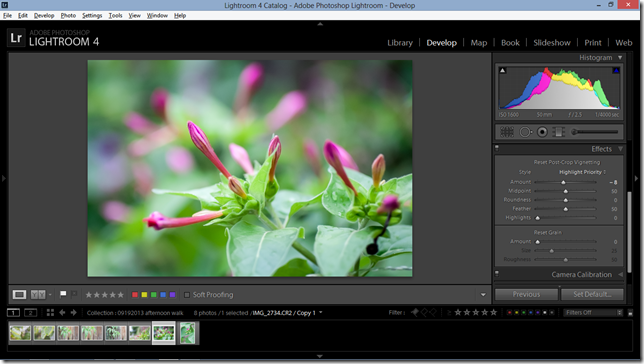
Task: Switch to Library module
Action: point(400,43)
